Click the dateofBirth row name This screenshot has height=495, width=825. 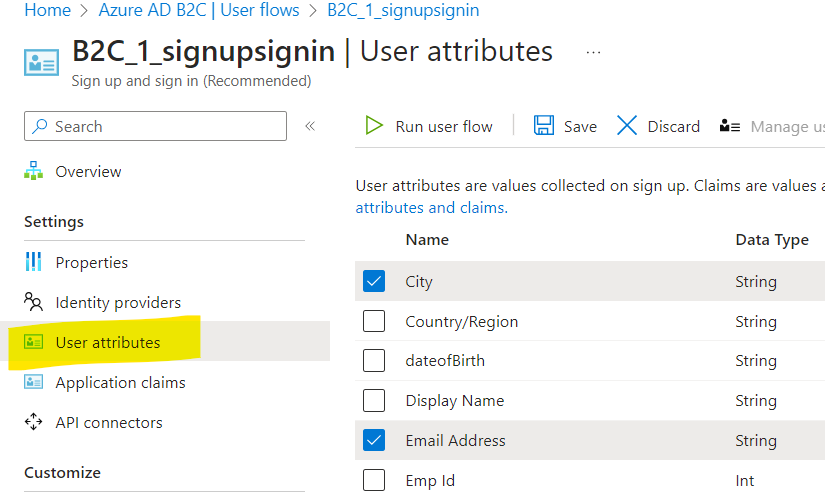(x=445, y=361)
